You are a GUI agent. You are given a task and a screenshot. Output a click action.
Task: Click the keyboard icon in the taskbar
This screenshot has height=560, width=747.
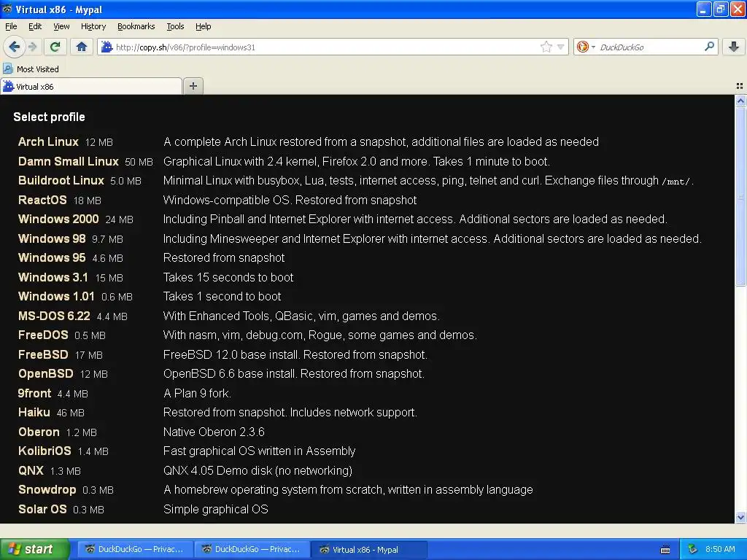click(665, 550)
